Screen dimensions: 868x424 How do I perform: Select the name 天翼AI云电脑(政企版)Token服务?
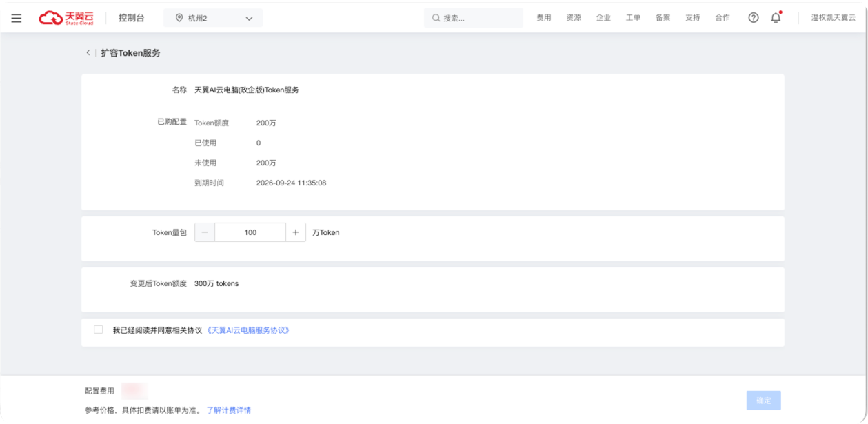coord(247,90)
